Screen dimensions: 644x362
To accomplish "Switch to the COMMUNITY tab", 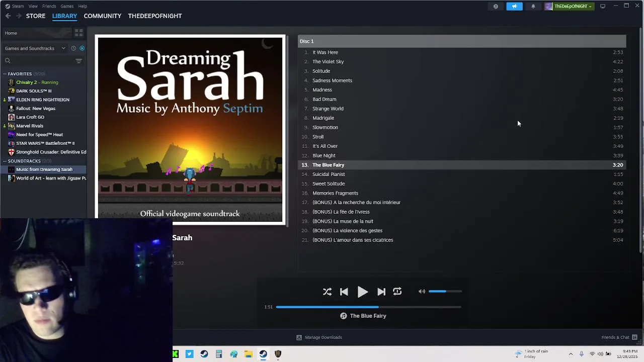I will pyautogui.click(x=103, y=16).
